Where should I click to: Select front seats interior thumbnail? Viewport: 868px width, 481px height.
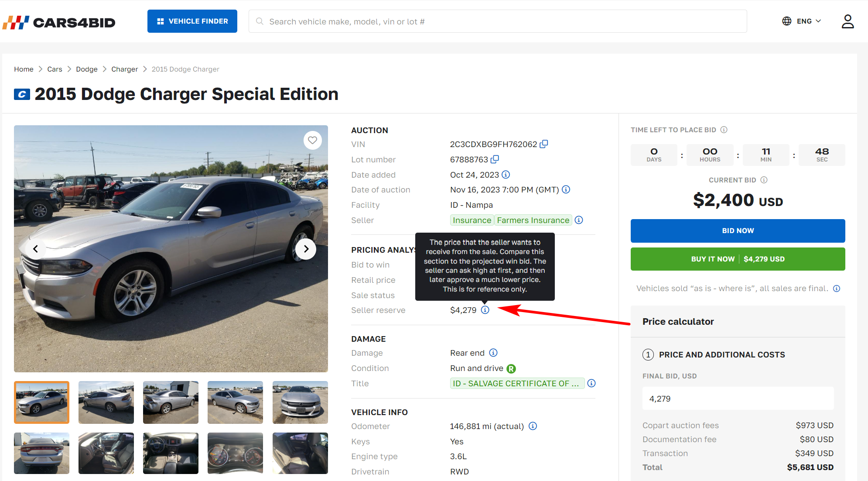click(106, 453)
